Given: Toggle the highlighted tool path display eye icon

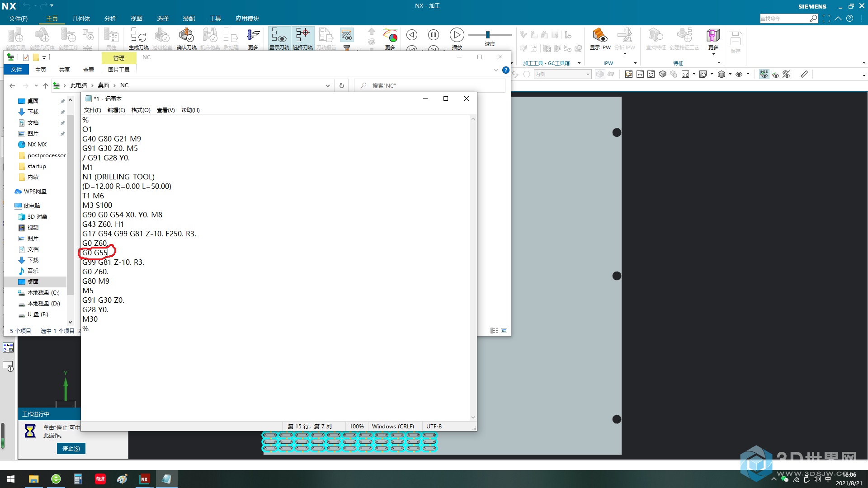Looking at the screenshot, I should [x=347, y=35].
